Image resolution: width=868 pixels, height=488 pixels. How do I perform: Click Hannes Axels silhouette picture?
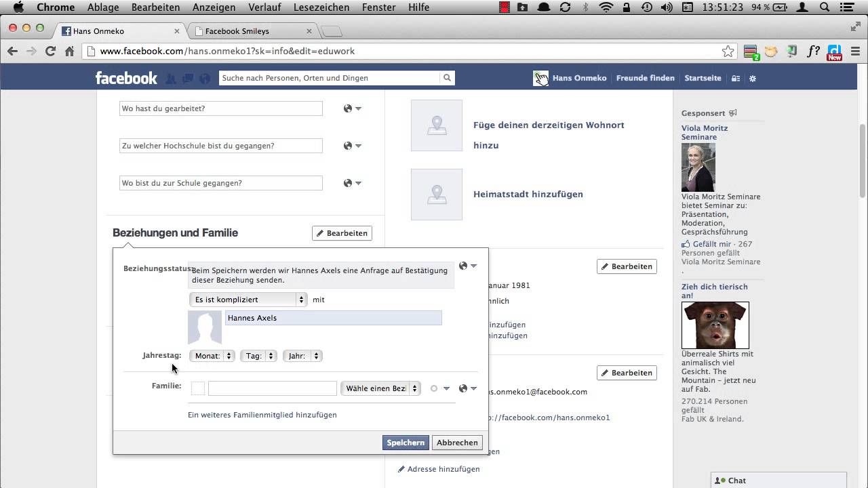pyautogui.click(x=205, y=327)
